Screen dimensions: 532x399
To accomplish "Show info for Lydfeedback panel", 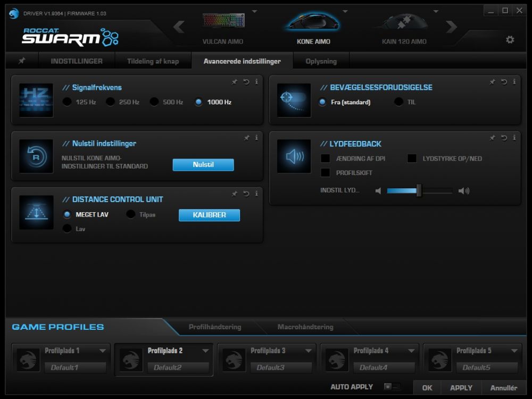I will tap(514, 138).
